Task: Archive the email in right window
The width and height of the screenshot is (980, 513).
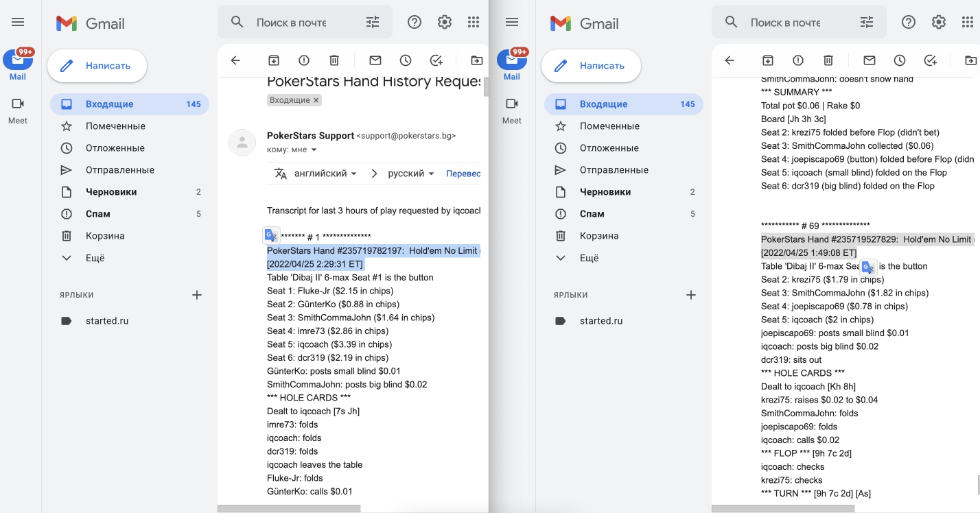Action: (x=768, y=60)
